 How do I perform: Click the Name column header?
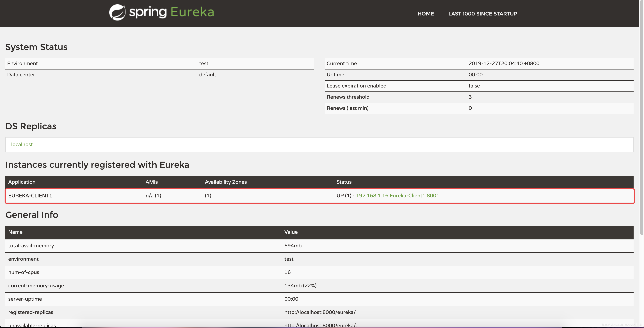(15, 232)
